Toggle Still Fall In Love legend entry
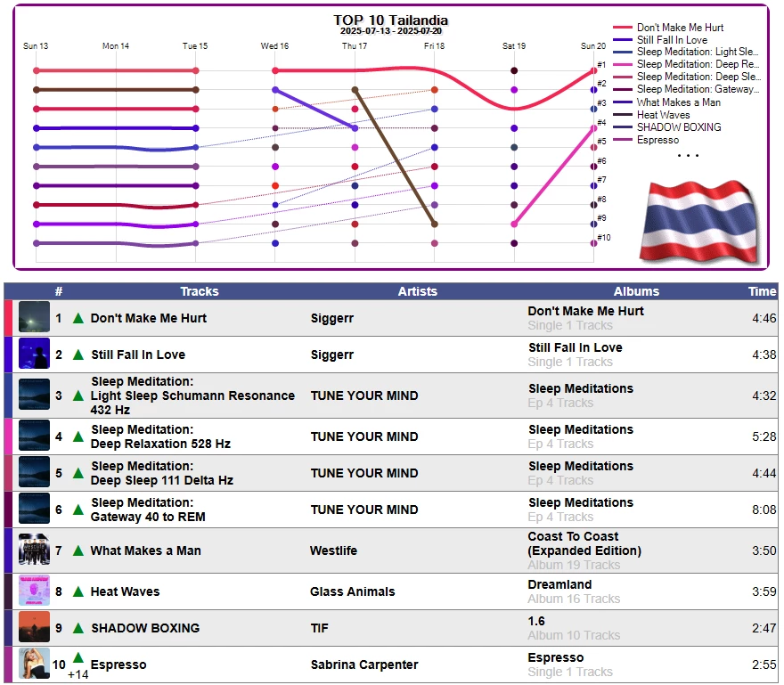 point(660,40)
